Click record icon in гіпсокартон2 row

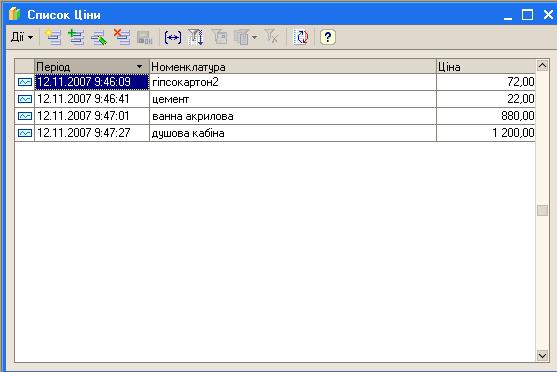click(x=25, y=82)
